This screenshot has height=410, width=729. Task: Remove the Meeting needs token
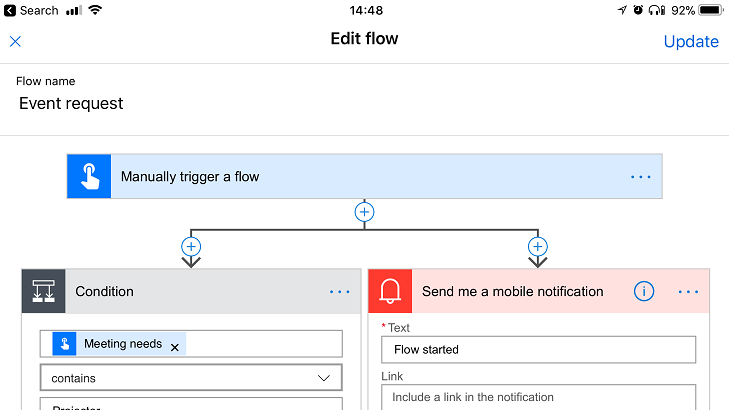coord(175,346)
